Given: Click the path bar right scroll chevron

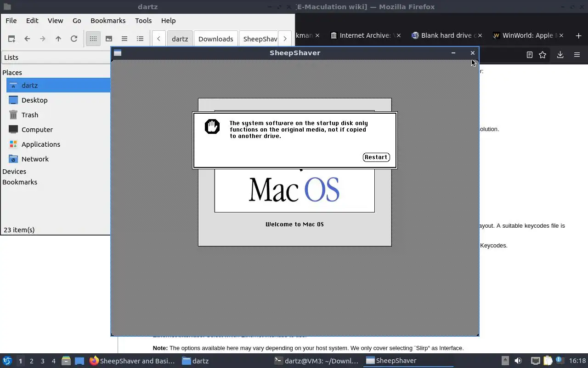Looking at the screenshot, I should (x=285, y=39).
